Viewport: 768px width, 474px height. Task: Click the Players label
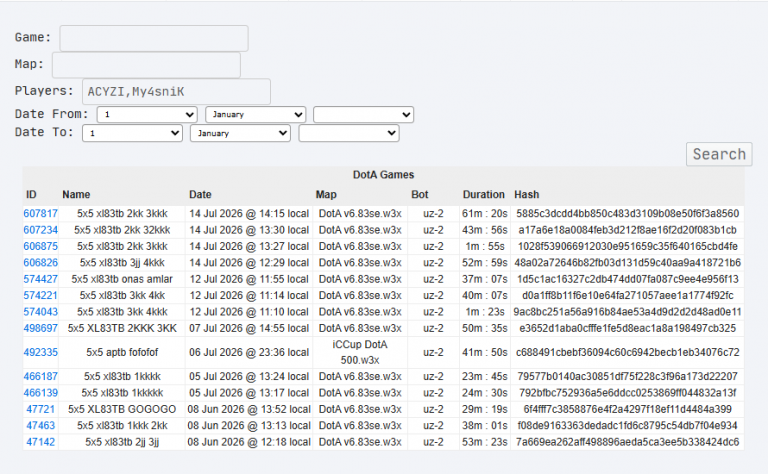pyautogui.click(x=44, y=91)
